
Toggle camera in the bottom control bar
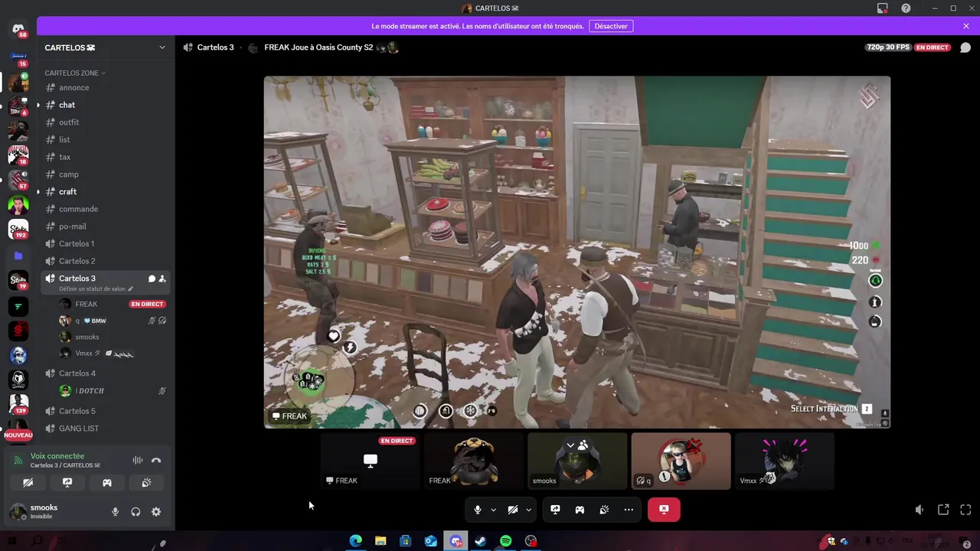[513, 510]
